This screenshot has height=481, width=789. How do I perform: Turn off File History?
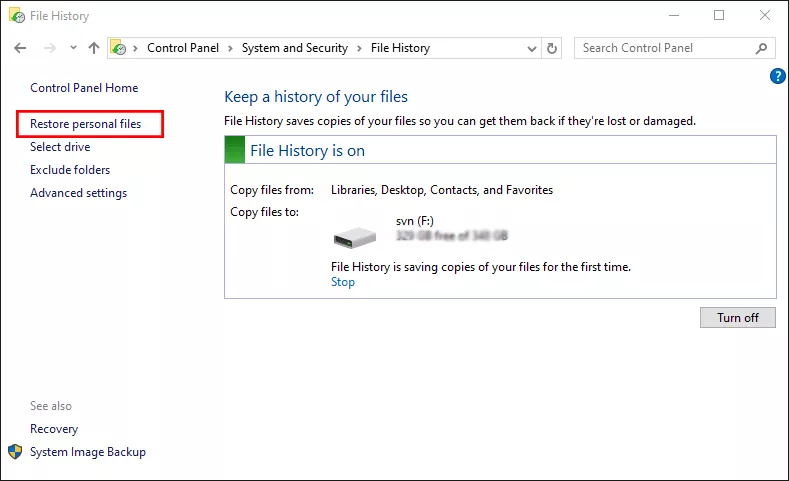click(x=738, y=317)
